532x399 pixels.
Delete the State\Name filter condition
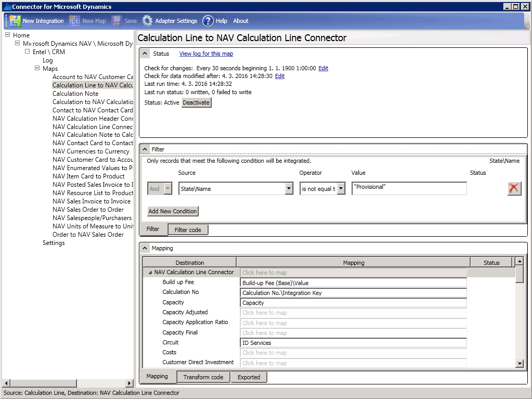pos(514,188)
